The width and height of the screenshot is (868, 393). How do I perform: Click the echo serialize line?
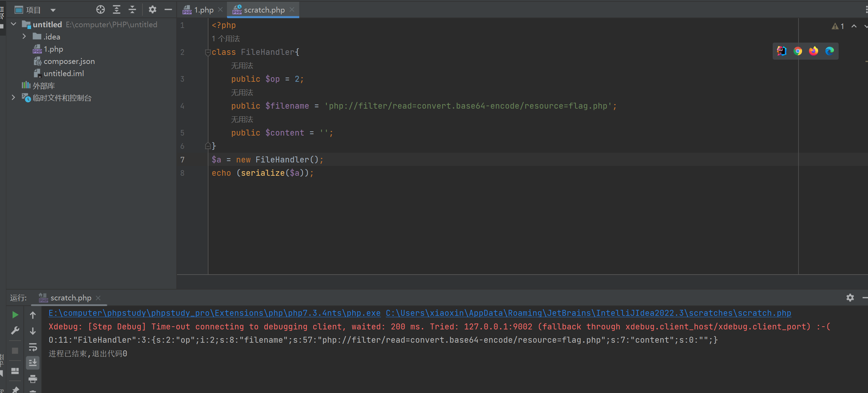point(263,173)
